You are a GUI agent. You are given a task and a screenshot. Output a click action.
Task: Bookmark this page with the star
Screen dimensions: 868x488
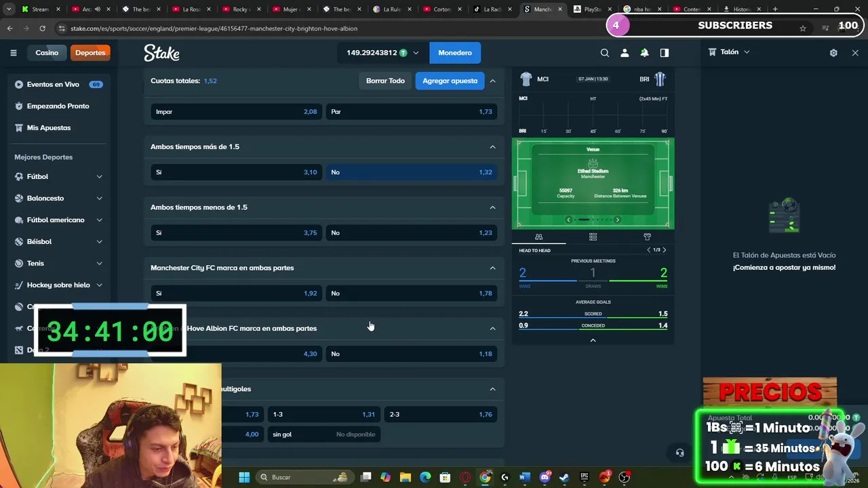tap(803, 28)
